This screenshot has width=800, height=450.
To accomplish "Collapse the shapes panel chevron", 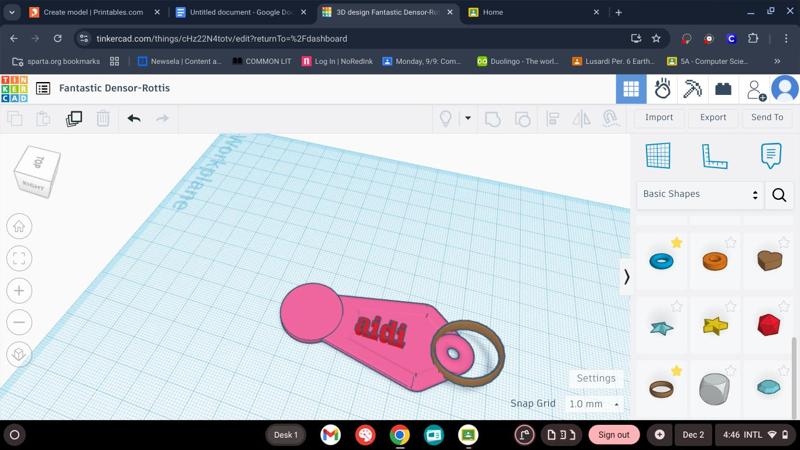I will pos(627,277).
